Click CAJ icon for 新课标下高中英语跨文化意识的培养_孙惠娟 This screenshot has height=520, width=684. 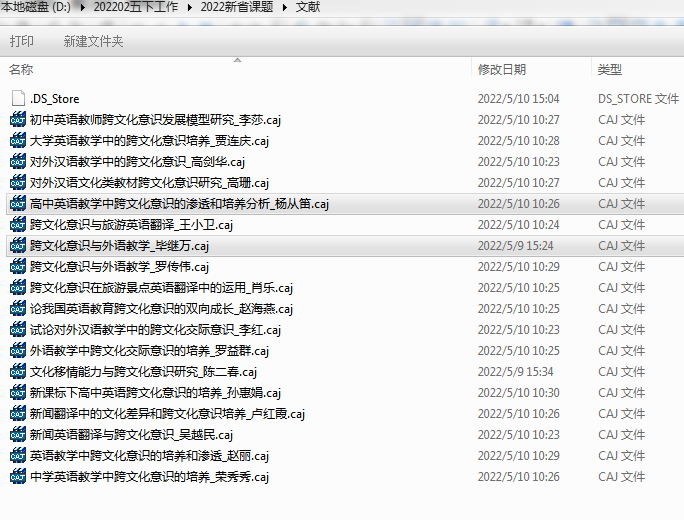[18, 393]
